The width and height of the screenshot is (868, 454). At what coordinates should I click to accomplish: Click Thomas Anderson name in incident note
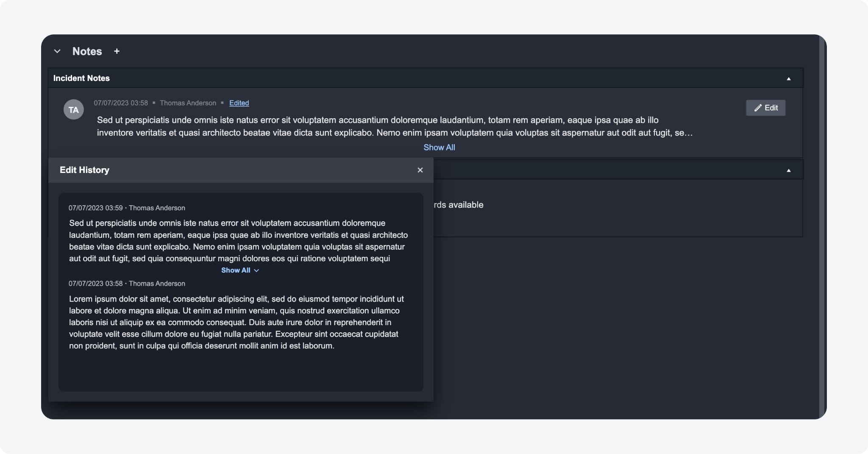[188, 103]
